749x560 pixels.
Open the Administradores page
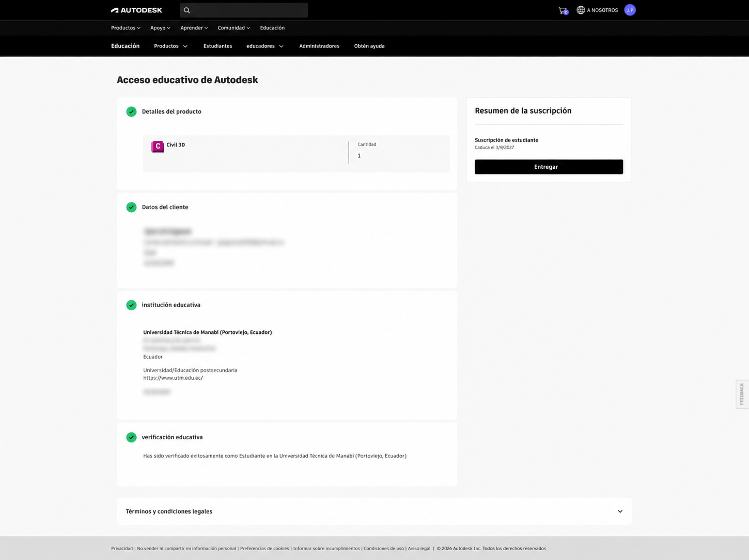319,46
